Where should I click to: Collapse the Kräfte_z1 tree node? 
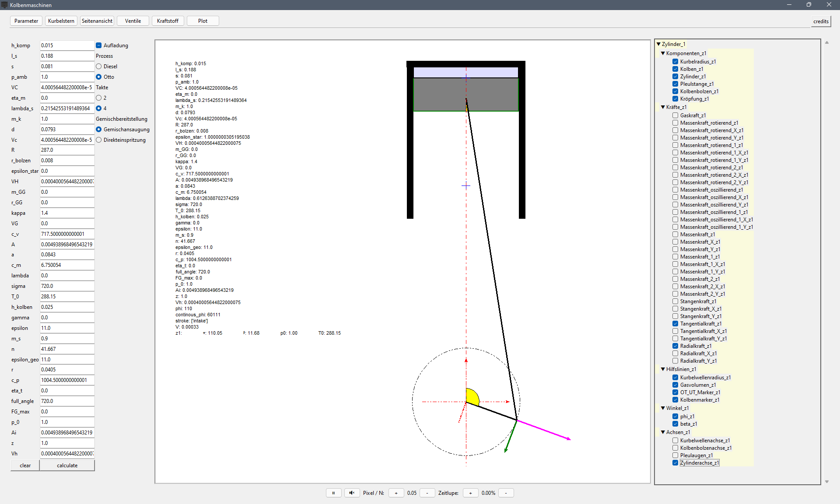point(663,107)
